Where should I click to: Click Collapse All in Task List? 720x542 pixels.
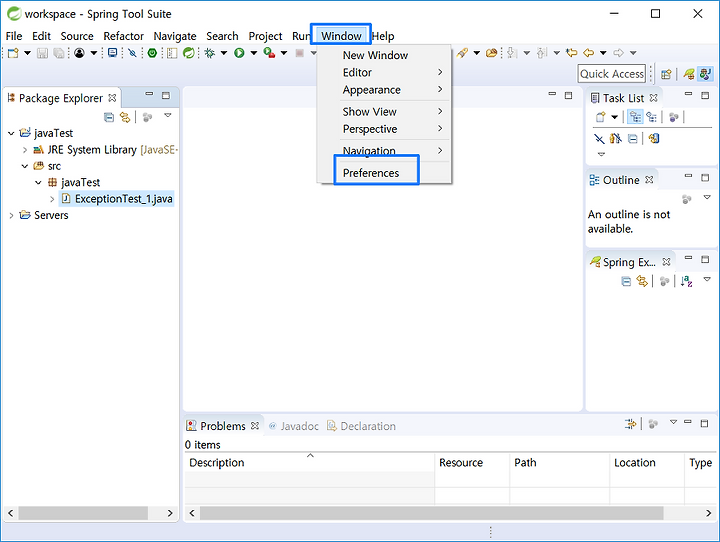pyautogui.click(x=632, y=138)
